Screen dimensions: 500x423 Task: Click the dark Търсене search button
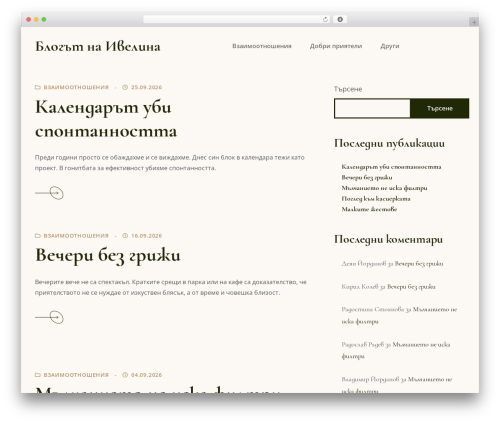pyautogui.click(x=440, y=108)
